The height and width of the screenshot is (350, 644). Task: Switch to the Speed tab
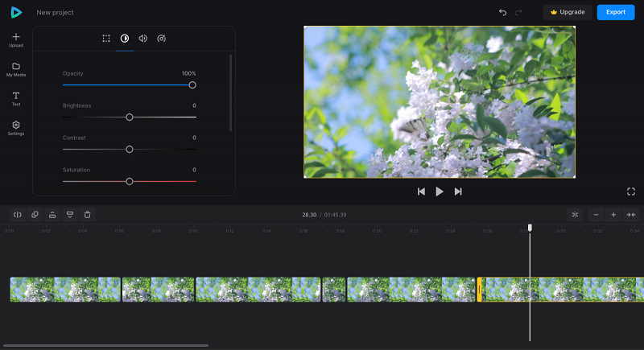162,39
